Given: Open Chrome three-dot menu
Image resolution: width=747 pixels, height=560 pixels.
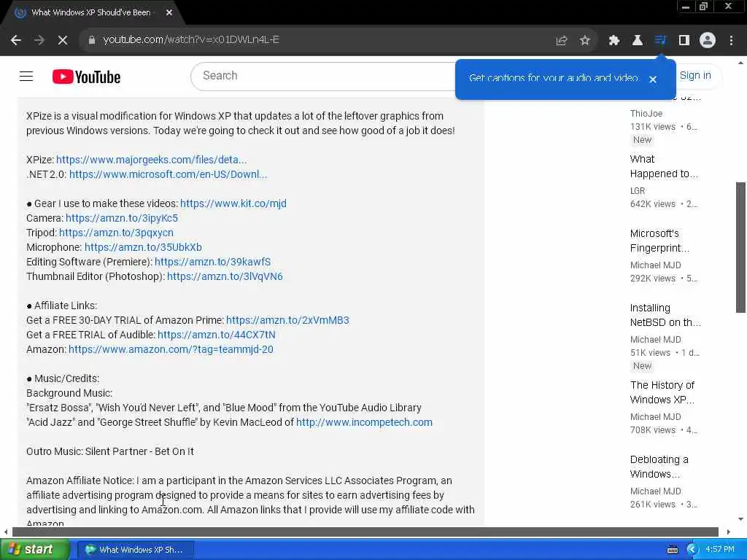Looking at the screenshot, I should pyautogui.click(x=731, y=41).
